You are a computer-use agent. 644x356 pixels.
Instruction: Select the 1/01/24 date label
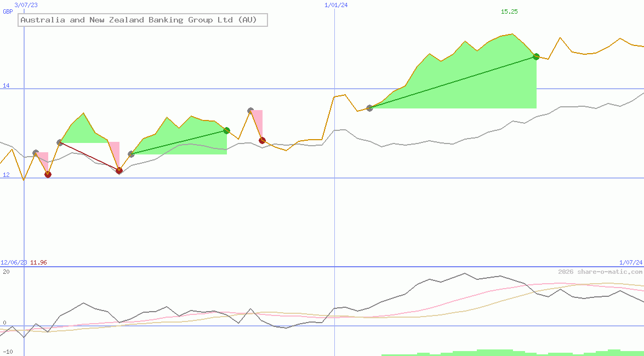pos(336,5)
